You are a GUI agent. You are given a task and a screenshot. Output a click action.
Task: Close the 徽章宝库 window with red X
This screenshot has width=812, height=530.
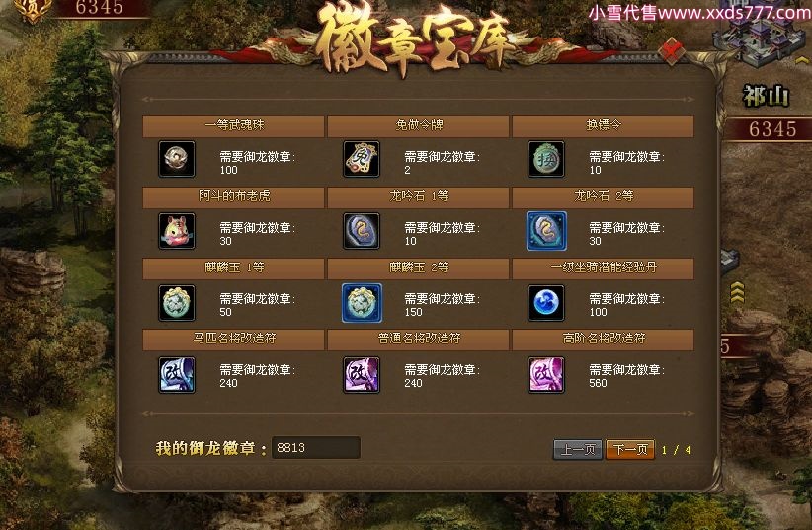pos(672,51)
